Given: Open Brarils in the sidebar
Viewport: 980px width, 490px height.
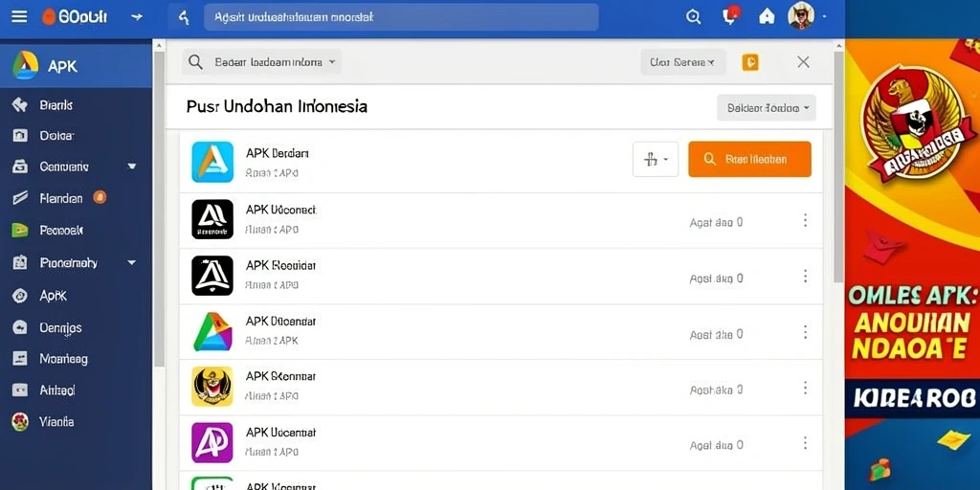Looking at the screenshot, I should [56, 105].
